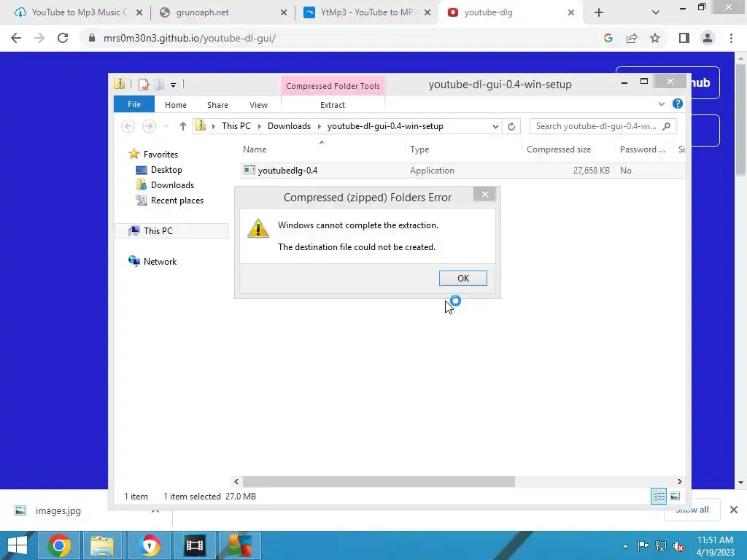Select the Compressed Folder Tools tab
The width and height of the screenshot is (747, 560).
pos(333,86)
